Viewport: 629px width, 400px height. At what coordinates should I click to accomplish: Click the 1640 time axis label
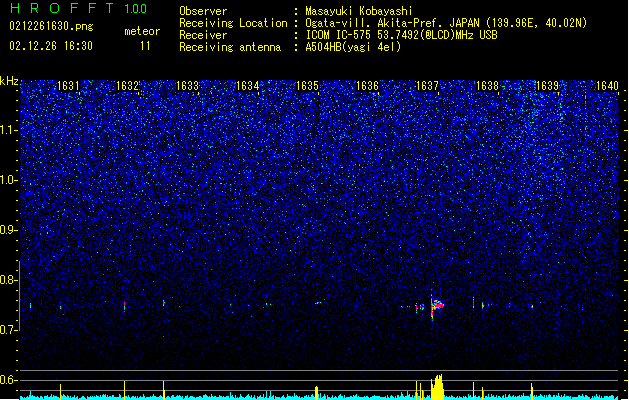(x=607, y=86)
